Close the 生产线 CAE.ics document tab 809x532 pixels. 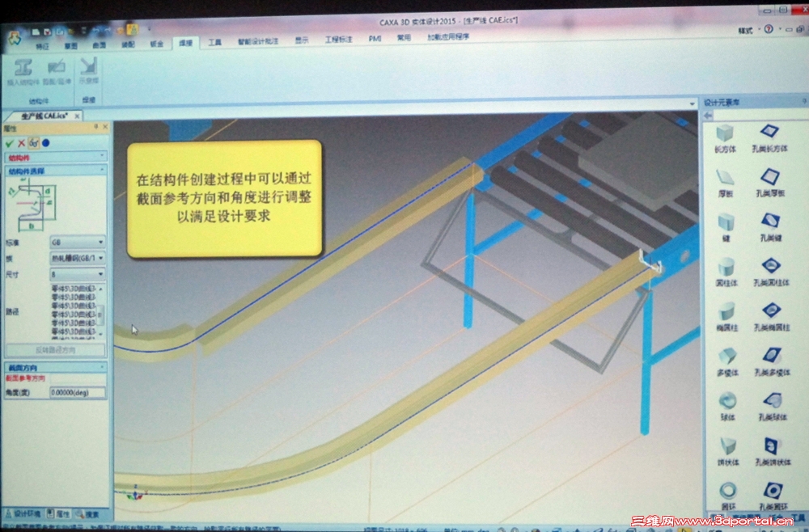click(x=77, y=116)
